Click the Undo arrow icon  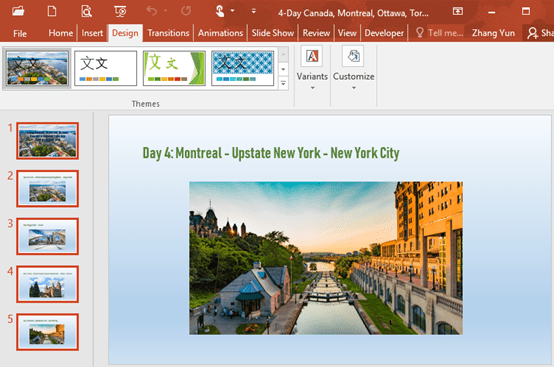pyautogui.click(x=152, y=11)
